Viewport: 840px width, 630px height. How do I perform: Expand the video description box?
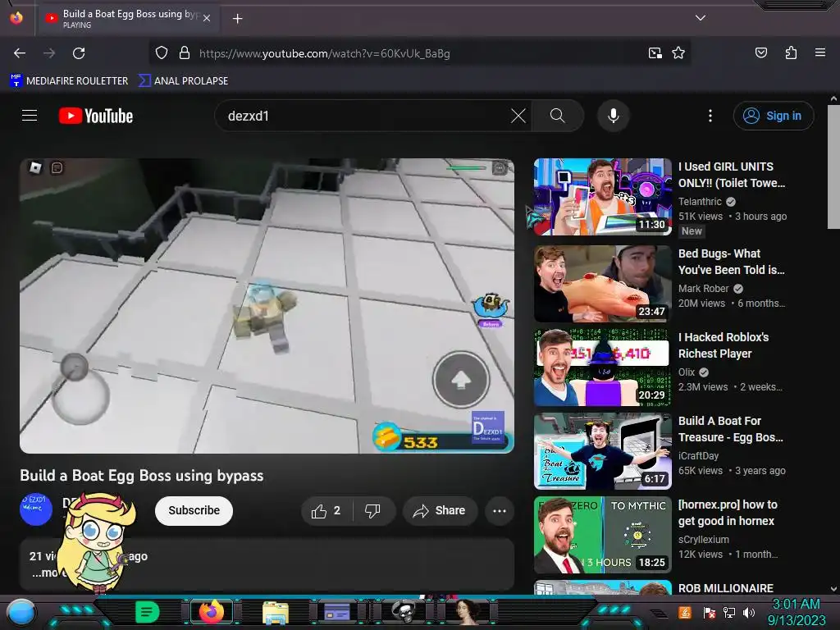[267, 564]
